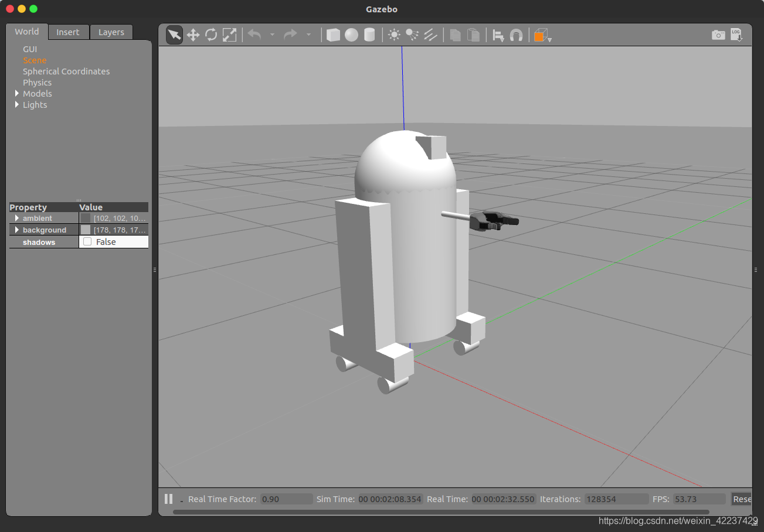Activate the rotate mode tool
Image resolution: width=764 pixels, height=532 pixels.
[211, 35]
